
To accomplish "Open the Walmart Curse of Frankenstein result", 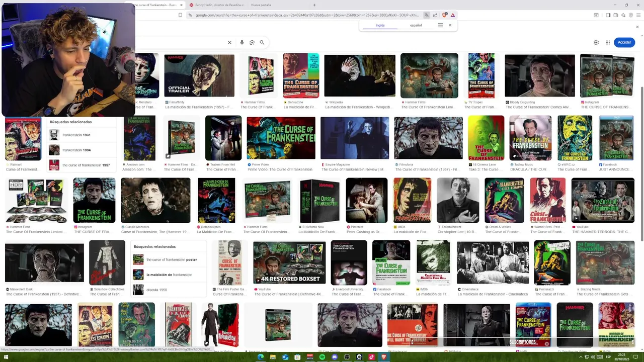I will [x=23, y=138].
